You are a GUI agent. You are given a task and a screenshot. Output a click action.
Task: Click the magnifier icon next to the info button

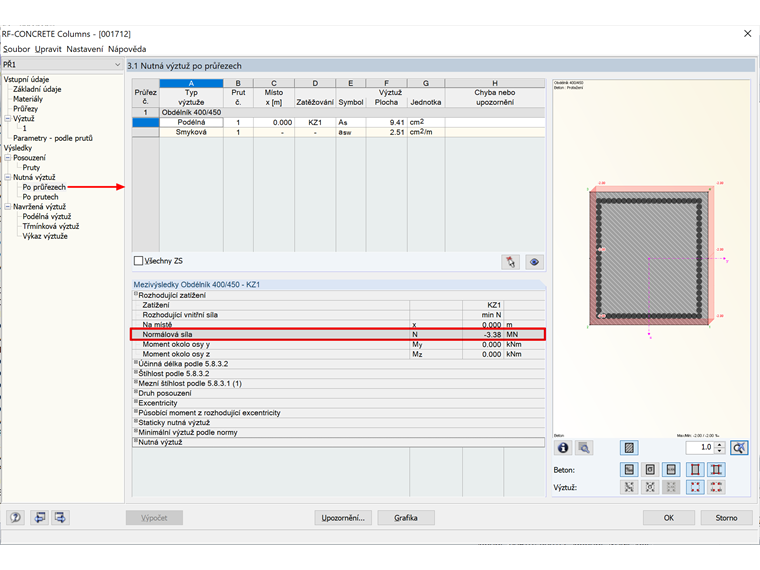click(584, 448)
